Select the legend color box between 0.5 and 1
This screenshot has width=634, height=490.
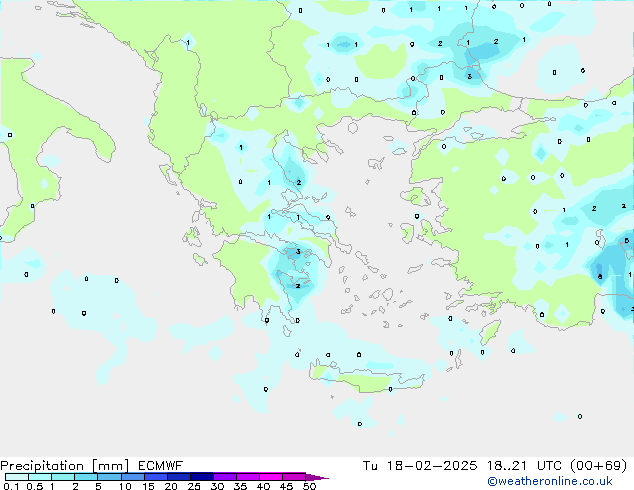(x=40, y=477)
